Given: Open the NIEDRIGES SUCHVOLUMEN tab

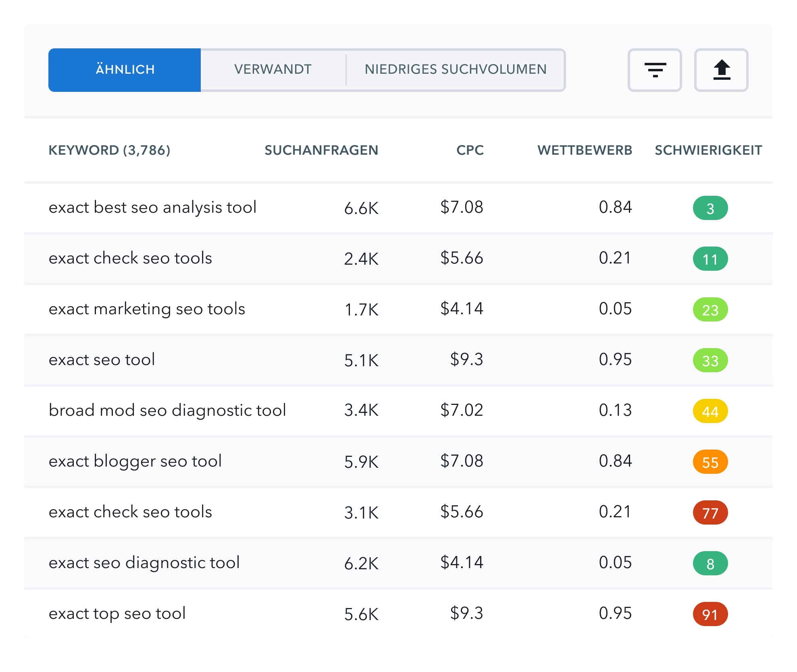Looking at the screenshot, I should coord(456,70).
